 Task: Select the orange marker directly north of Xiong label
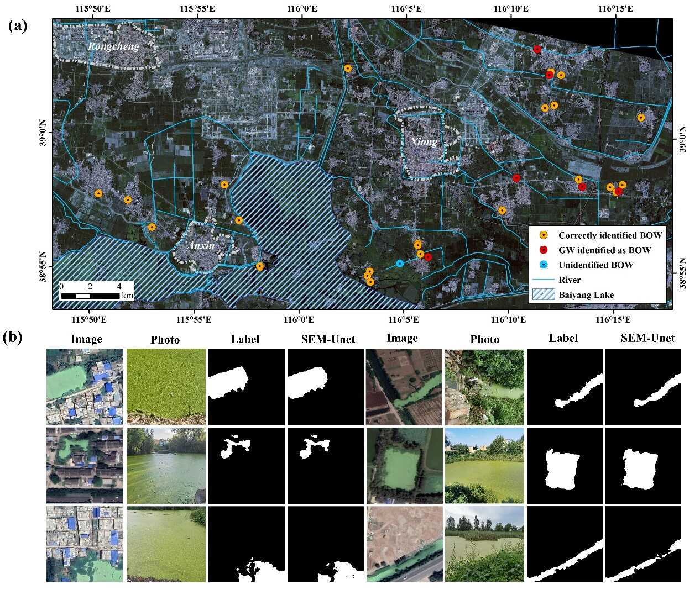[348, 69]
